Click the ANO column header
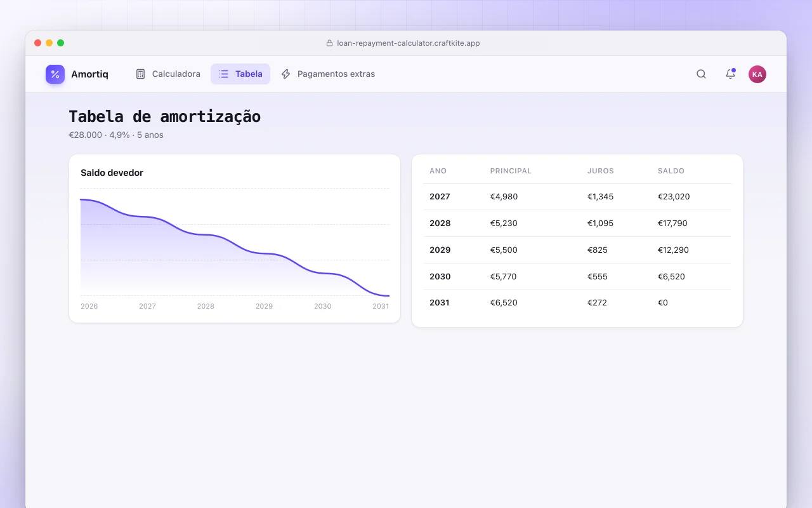This screenshot has height=508, width=812. click(x=438, y=171)
